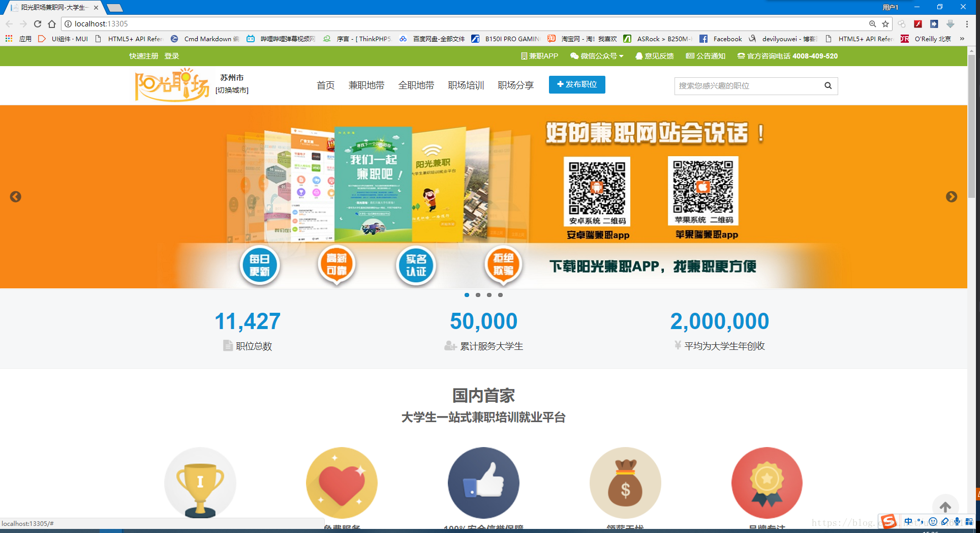Open the 公告通知 link
This screenshot has width=980, height=533.
(706, 56)
